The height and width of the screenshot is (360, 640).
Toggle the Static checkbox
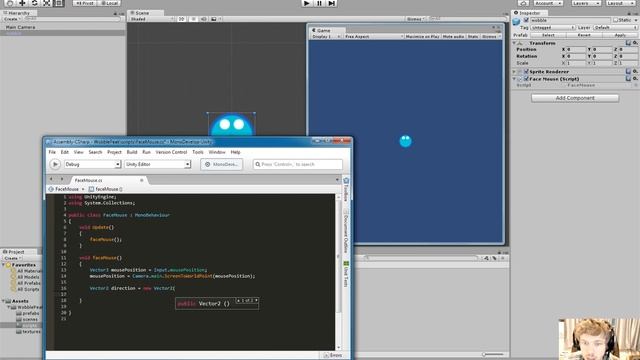tap(616, 20)
